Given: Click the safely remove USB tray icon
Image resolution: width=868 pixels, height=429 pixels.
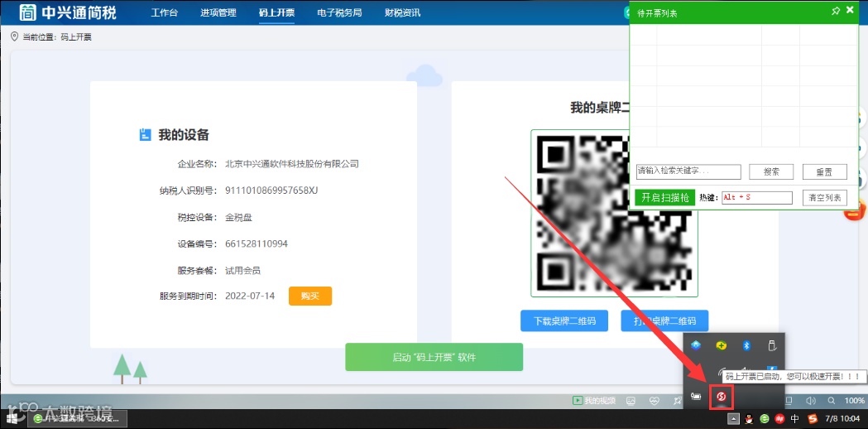Looking at the screenshot, I should 772,346.
